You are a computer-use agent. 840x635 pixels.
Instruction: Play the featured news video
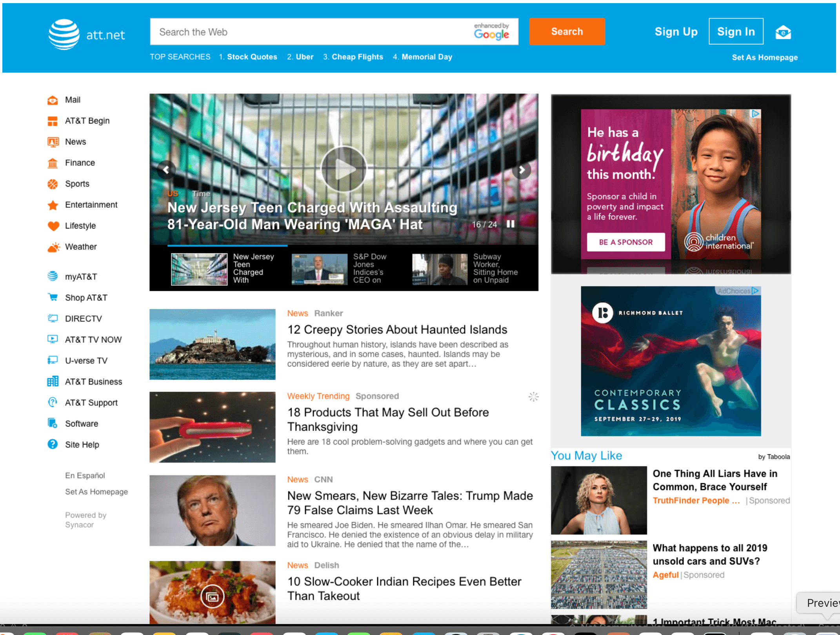click(x=344, y=169)
